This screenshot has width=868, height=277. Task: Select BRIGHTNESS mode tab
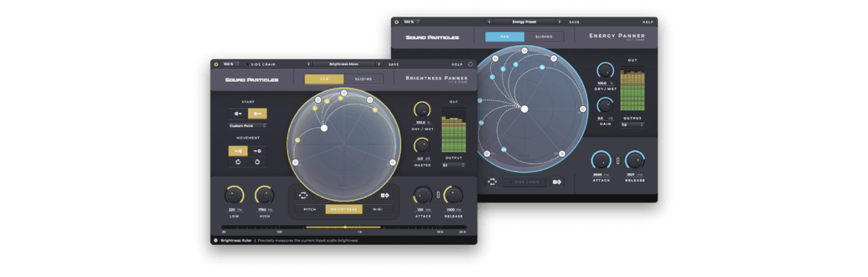pos(344,209)
